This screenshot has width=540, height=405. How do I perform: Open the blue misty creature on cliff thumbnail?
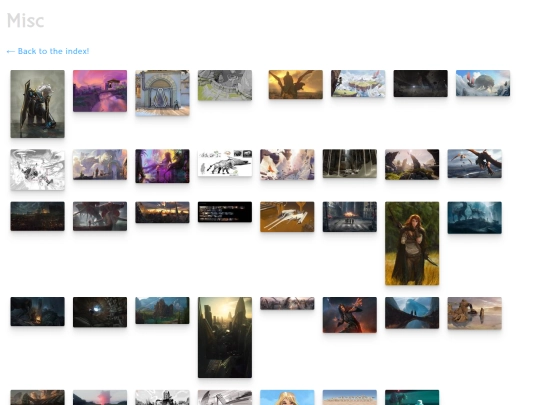[475, 218]
